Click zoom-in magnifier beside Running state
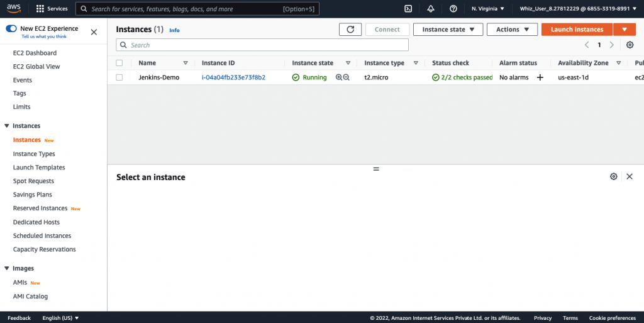The width and height of the screenshot is (644, 323). tap(339, 77)
